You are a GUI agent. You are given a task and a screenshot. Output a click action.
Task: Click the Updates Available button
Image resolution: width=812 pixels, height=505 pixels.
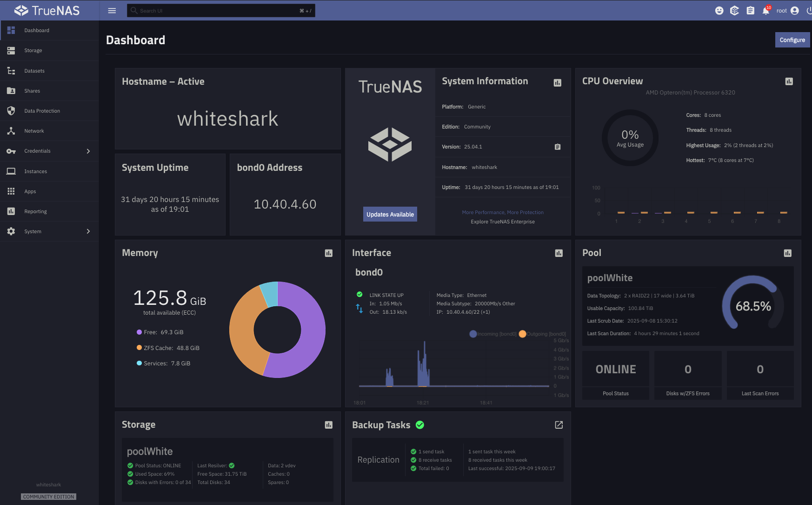[x=390, y=214]
